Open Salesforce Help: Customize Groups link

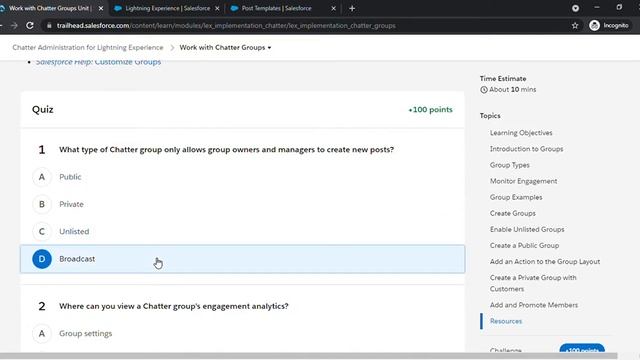[98, 62]
